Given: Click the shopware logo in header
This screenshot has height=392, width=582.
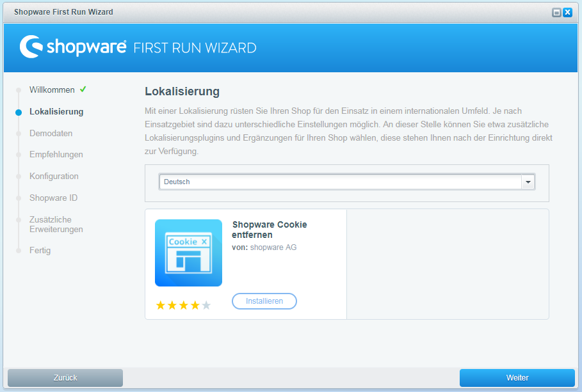Looking at the screenshot, I should 73,47.
